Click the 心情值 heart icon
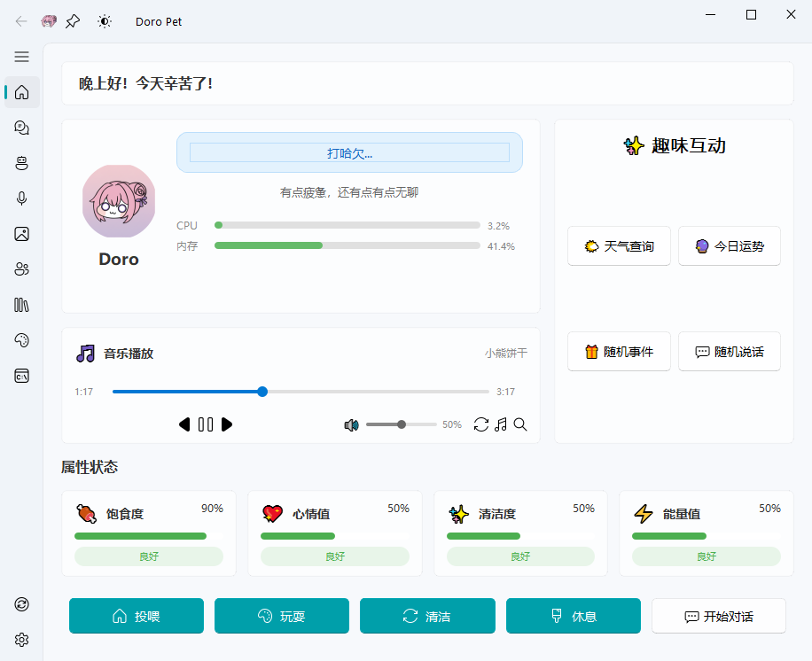The width and height of the screenshot is (812, 661). pyautogui.click(x=272, y=514)
